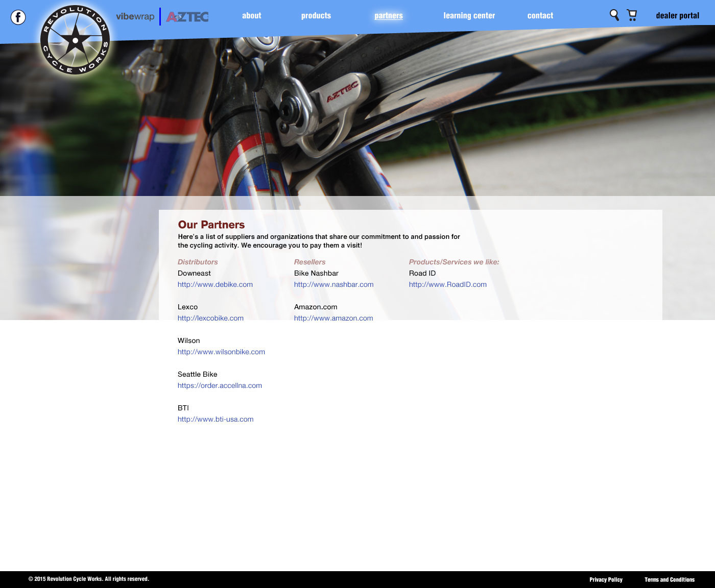Visit the Road ID website

[x=447, y=284]
